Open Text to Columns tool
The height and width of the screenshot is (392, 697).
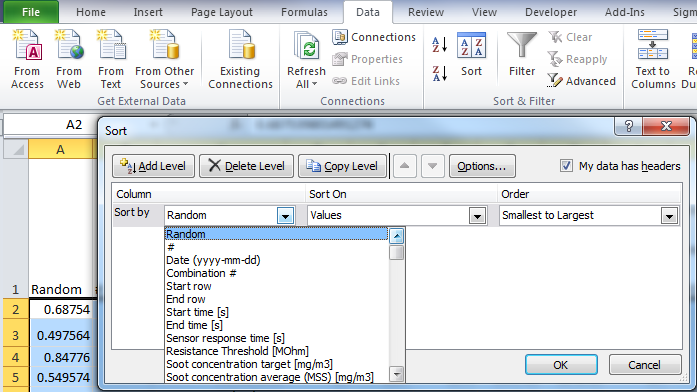tap(653, 60)
